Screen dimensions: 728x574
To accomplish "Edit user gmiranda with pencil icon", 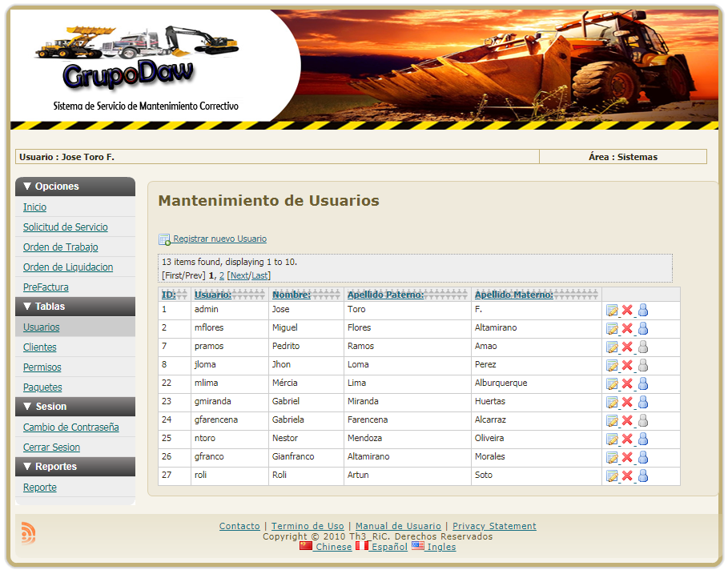I will [x=612, y=403].
